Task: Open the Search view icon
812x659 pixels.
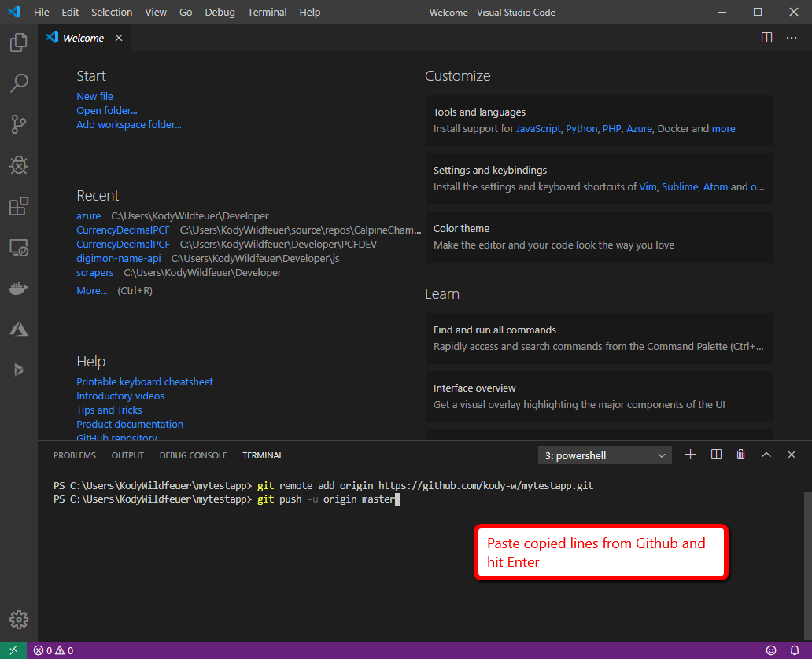Action: (x=19, y=83)
